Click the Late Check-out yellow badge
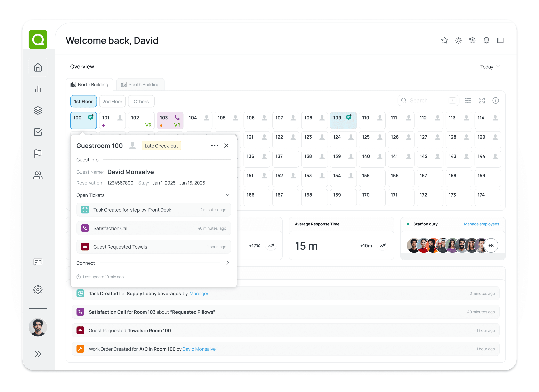The image size is (539, 392). (161, 146)
